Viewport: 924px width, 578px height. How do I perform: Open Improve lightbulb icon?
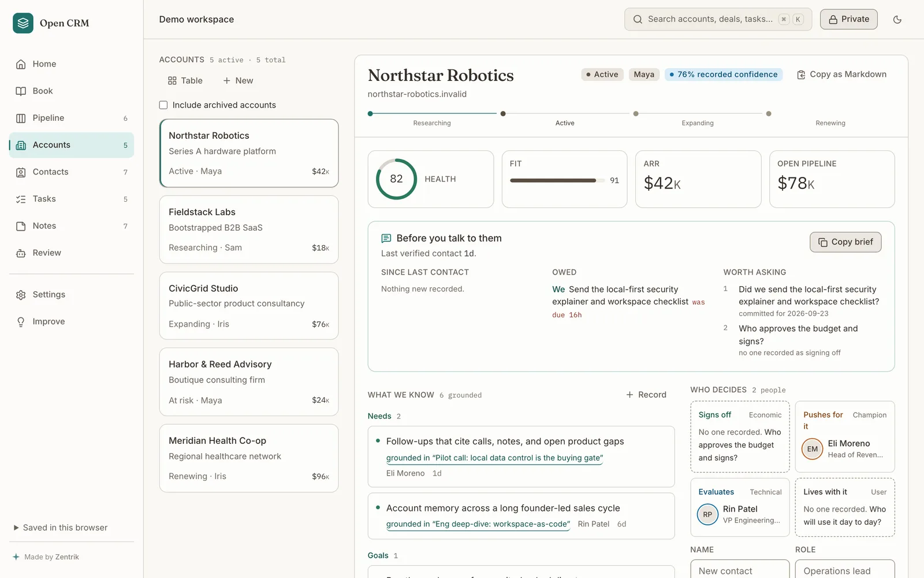tap(21, 322)
